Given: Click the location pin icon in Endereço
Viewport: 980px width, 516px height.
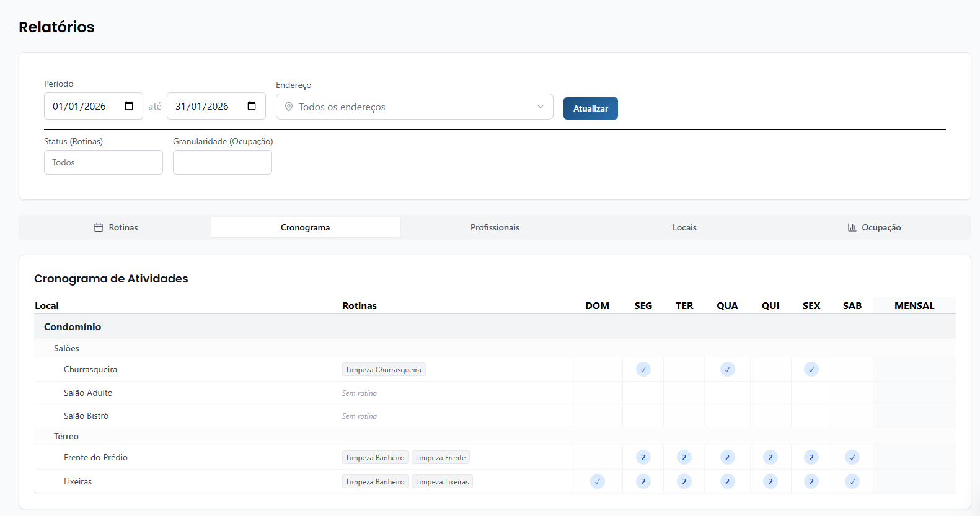Looking at the screenshot, I should pos(289,107).
